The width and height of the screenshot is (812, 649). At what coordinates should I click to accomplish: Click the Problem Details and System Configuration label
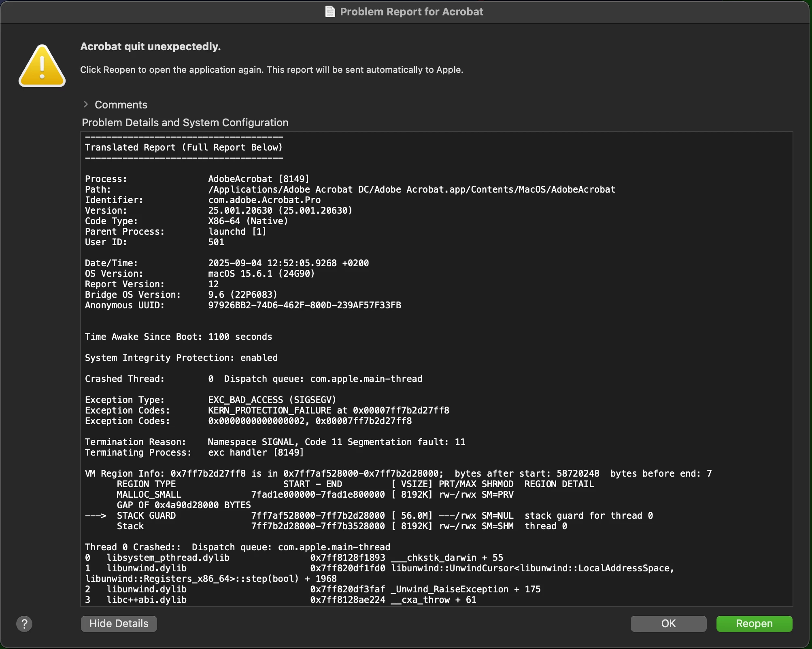click(185, 123)
